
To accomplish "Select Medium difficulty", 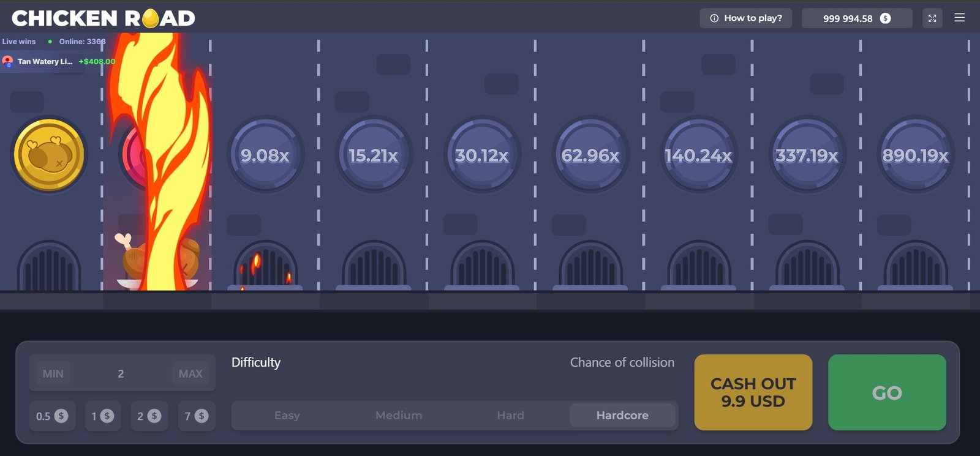I will pyautogui.click(x=399, y=416).
